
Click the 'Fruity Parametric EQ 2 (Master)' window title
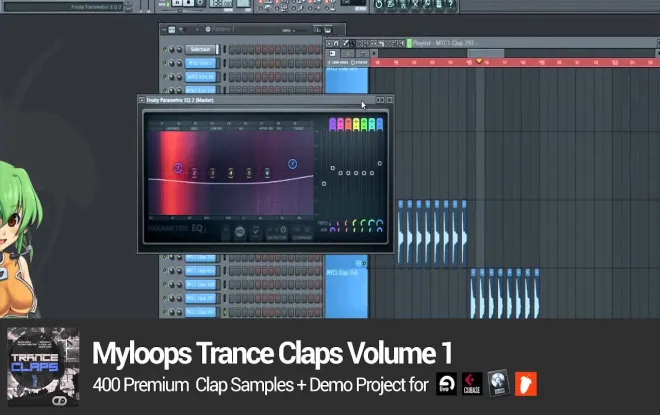click(180, 100)
